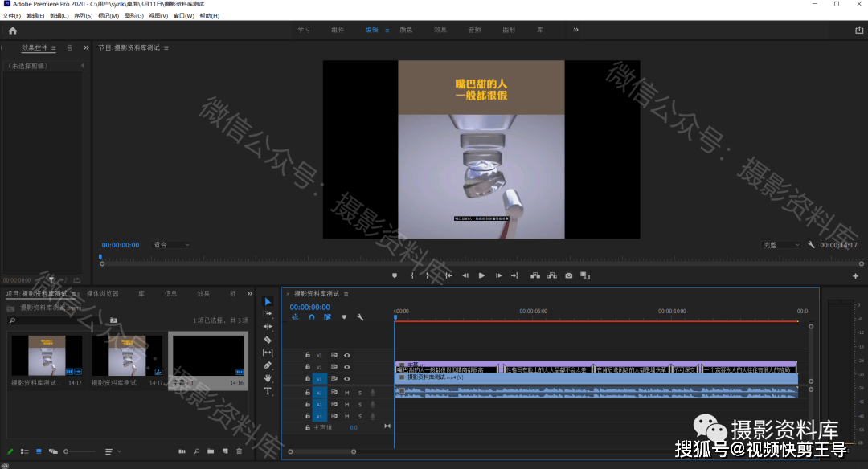Screen dimensions: 868x469
Task: Lock video track V3
Action: [307, 354]
